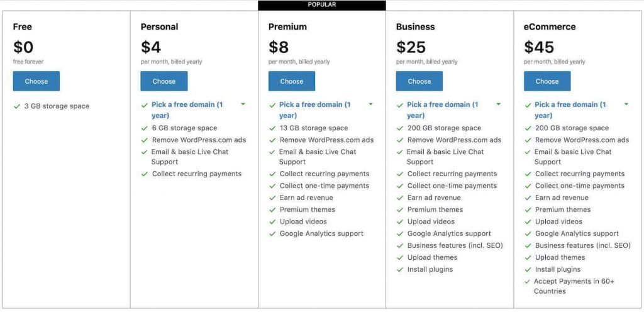Open Premium 'Pick a free domain' link

click(x=315, y=110)
